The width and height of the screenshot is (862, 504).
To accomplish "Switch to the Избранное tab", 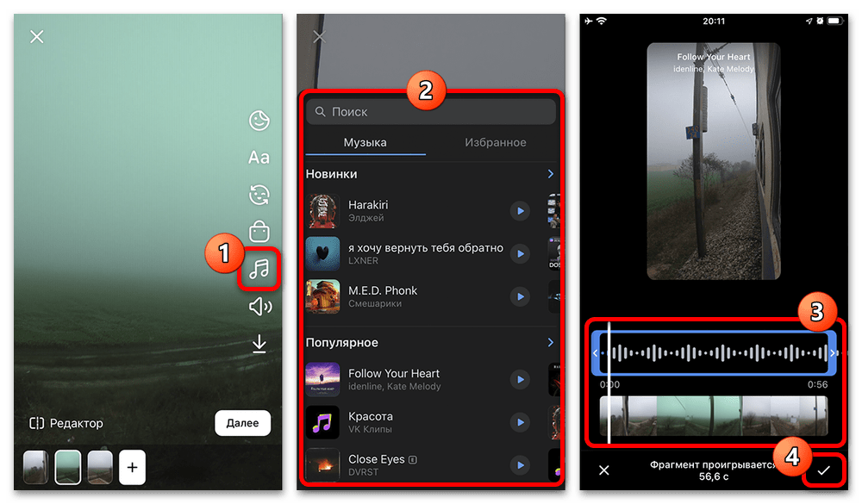I will pyautogui.click(x=496, y=142).
